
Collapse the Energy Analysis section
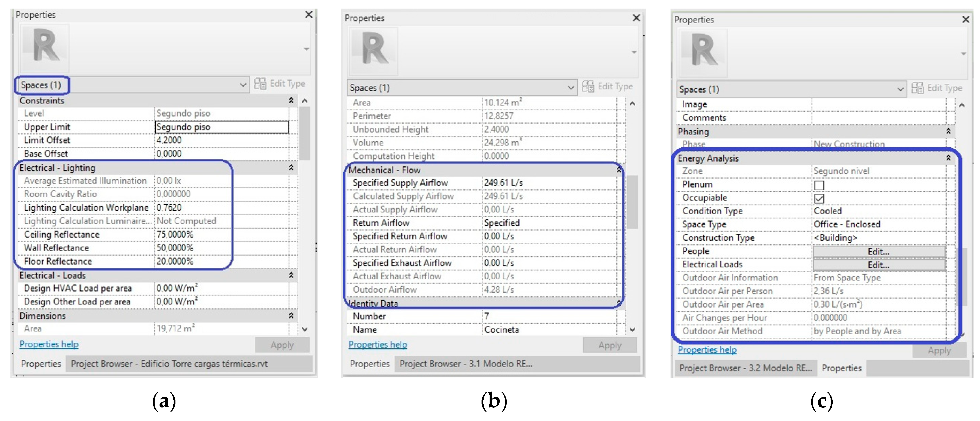948,158
